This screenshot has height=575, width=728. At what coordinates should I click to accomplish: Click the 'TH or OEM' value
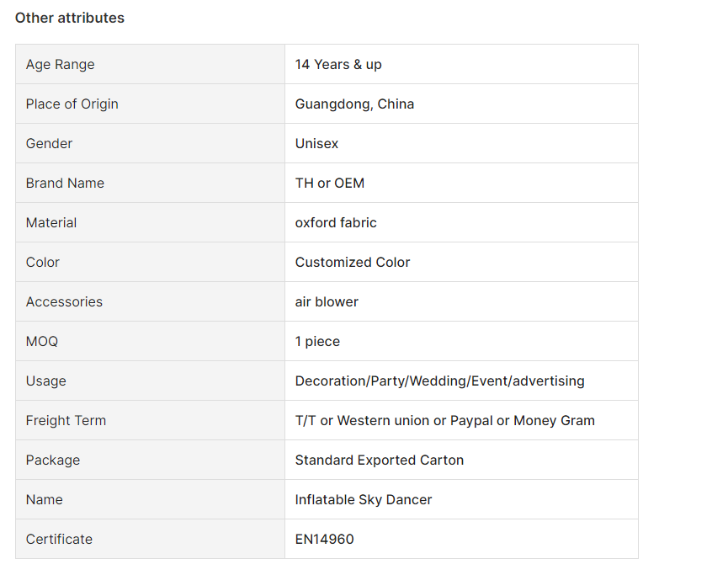(x=330, y=183)
